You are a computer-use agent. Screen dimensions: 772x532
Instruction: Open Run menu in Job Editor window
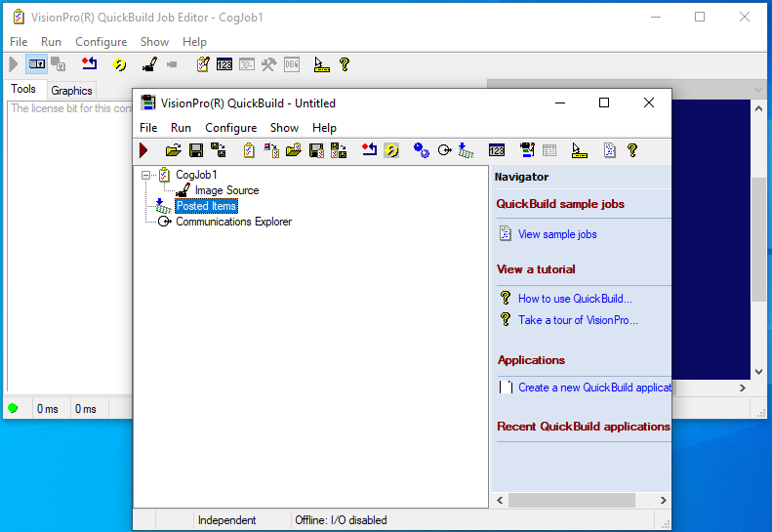51,42
